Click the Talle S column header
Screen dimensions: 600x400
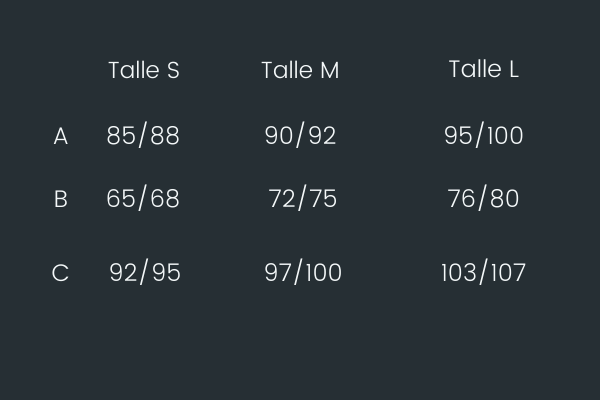click(x=144, y=70)
